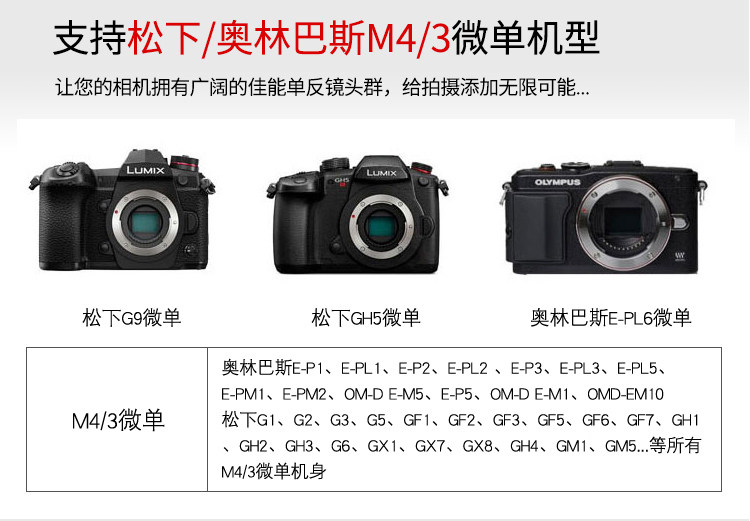Click the M4/3微单 table cell

(117, 420)
